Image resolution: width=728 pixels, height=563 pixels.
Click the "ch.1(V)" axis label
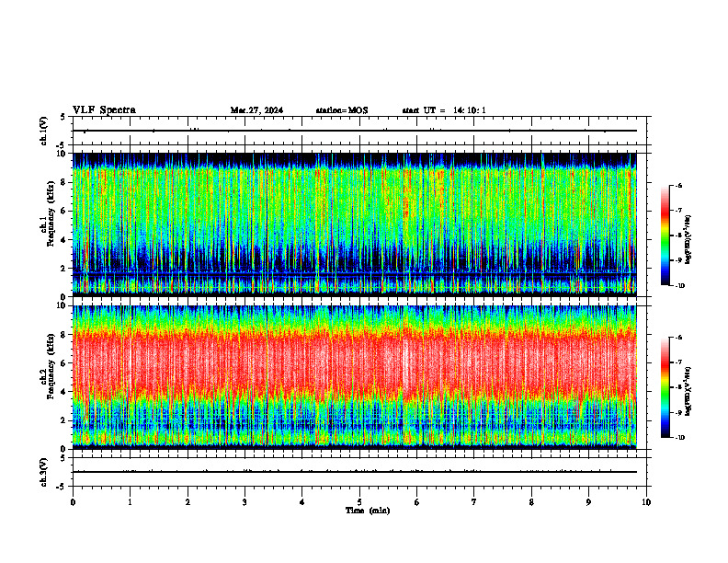(x=44, y=131)
